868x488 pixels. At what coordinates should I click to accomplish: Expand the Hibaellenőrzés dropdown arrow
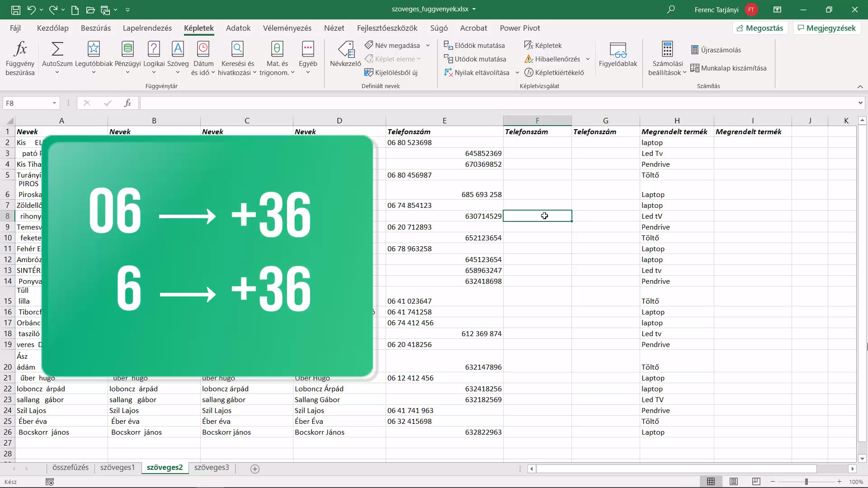click(x=588, y=59)
